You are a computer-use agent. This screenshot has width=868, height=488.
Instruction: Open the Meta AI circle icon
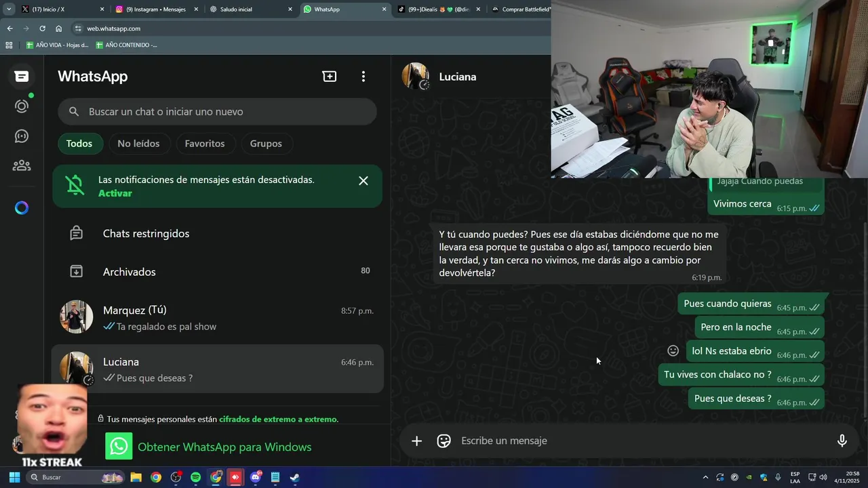pos(22,208)
